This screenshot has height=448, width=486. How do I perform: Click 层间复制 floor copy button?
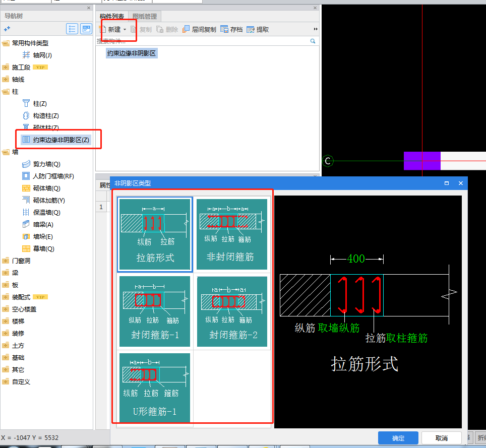[x=199, y=29]
